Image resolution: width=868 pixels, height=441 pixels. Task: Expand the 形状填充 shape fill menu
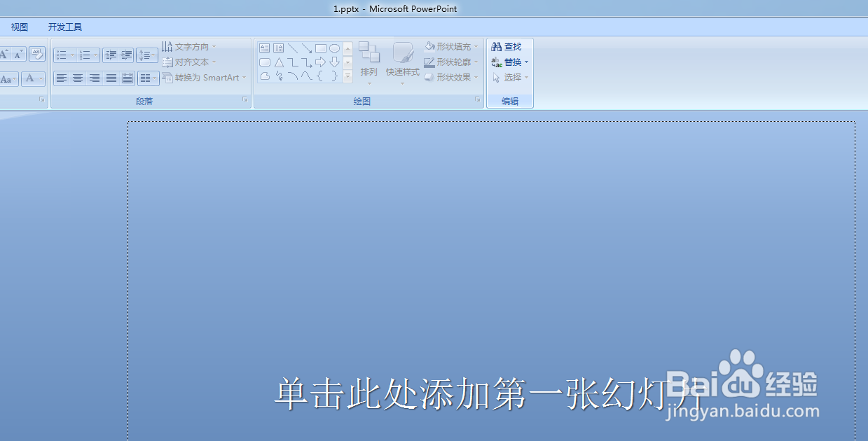[x=451, y=47]
